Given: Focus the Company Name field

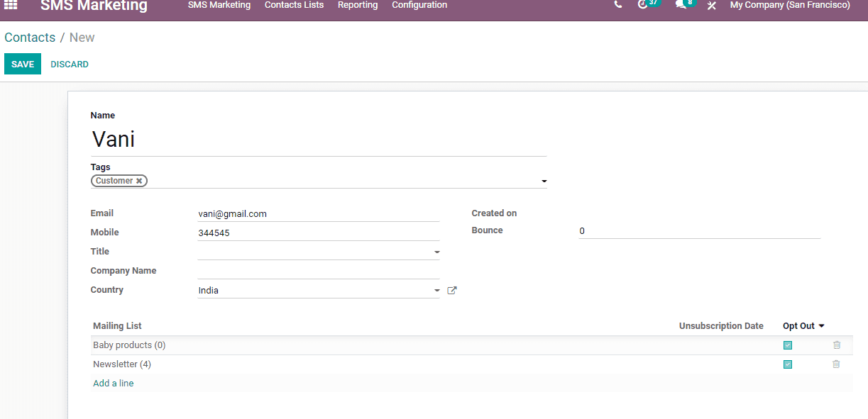Looking at the screenshot, I should (x=319, y=271).
